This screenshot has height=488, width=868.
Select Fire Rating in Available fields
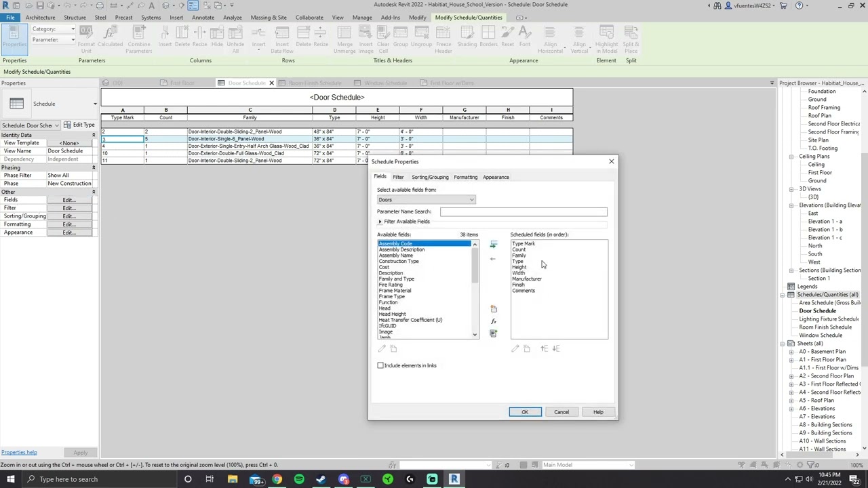tap(391, 285)
